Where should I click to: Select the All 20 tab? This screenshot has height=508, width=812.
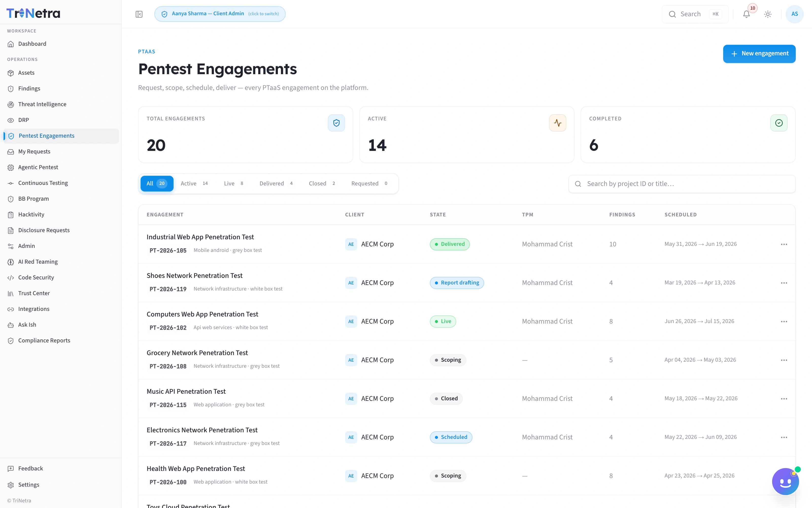point(157,184)
